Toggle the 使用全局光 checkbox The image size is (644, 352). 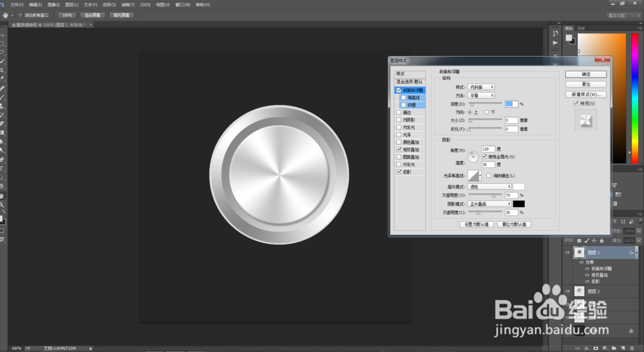click(484, 157)
